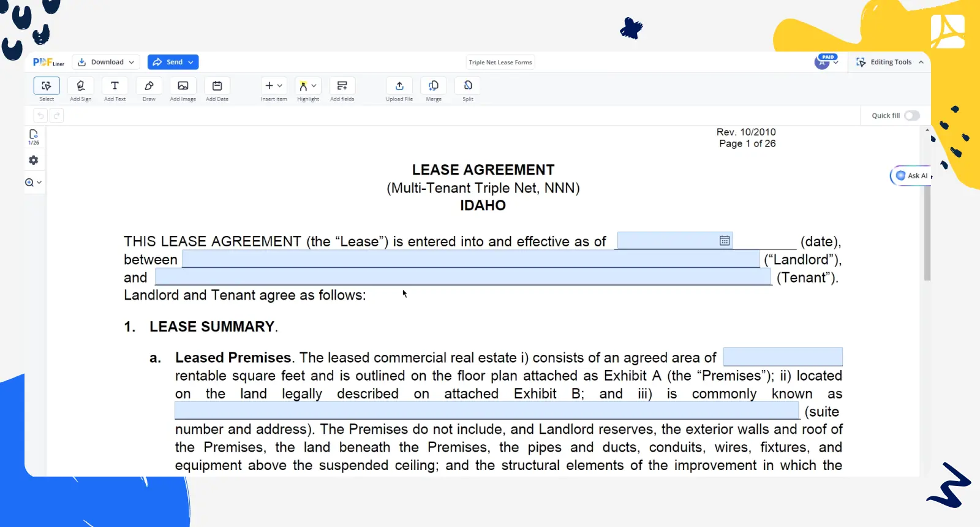Click the document vertical scrollbar

click(x=927, y=233)
